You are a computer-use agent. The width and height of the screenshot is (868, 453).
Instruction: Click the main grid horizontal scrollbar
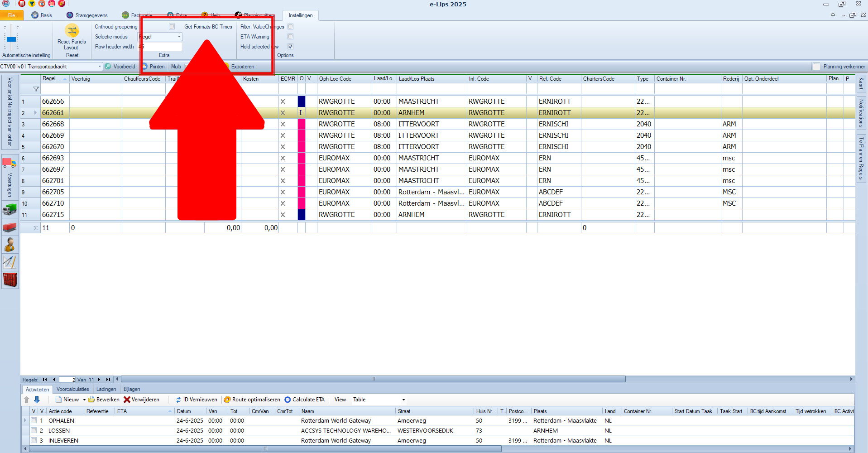(373, 379)
